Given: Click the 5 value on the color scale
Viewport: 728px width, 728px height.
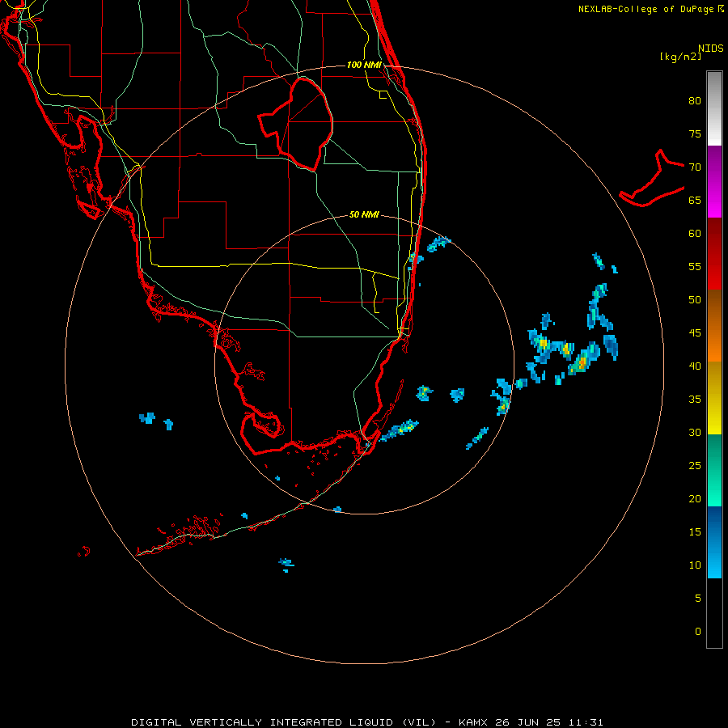Looking at the screenshot, I should tap(698, 599).
